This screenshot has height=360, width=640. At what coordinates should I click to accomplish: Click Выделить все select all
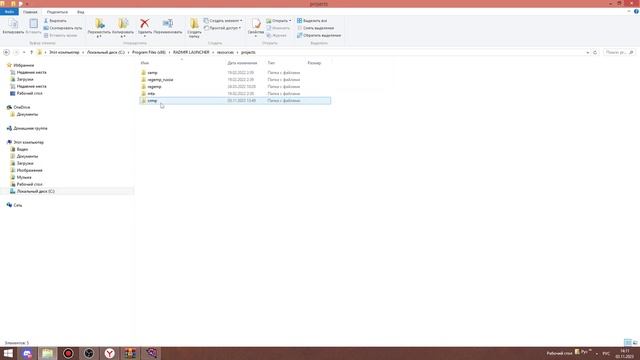click(x=312, y=20)
